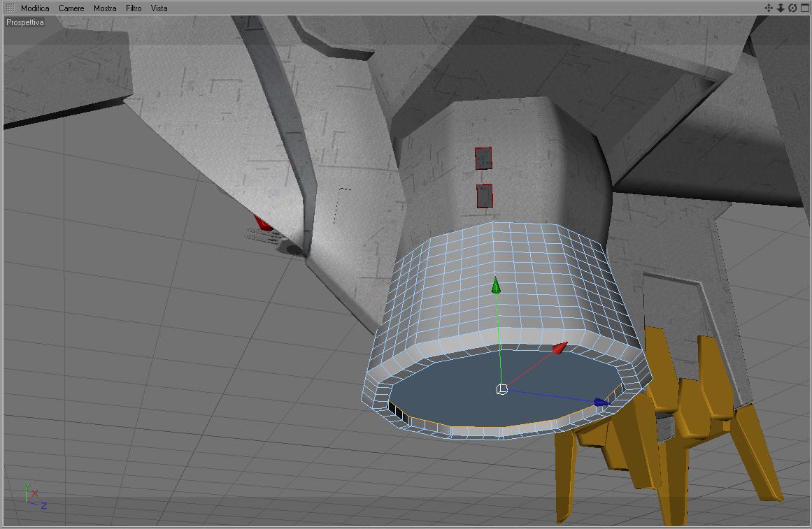Click the world axis indicator in the corner

tap(35, 496)
